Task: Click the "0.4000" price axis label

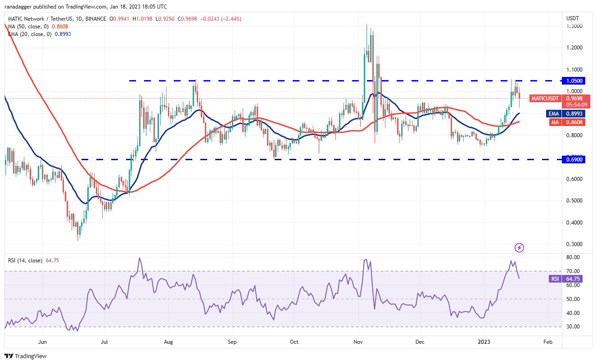Action: (x=574, y=223)
